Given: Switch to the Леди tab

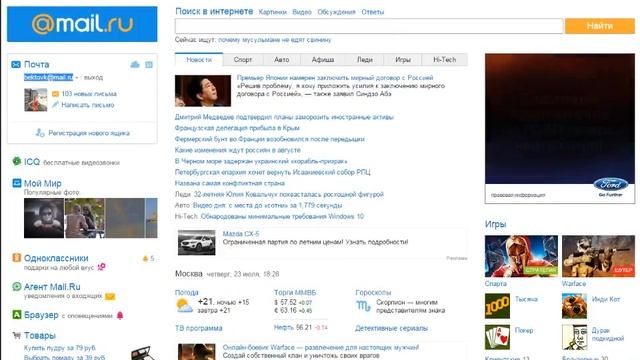Looking at the screenshot, I should pos(364,60).
